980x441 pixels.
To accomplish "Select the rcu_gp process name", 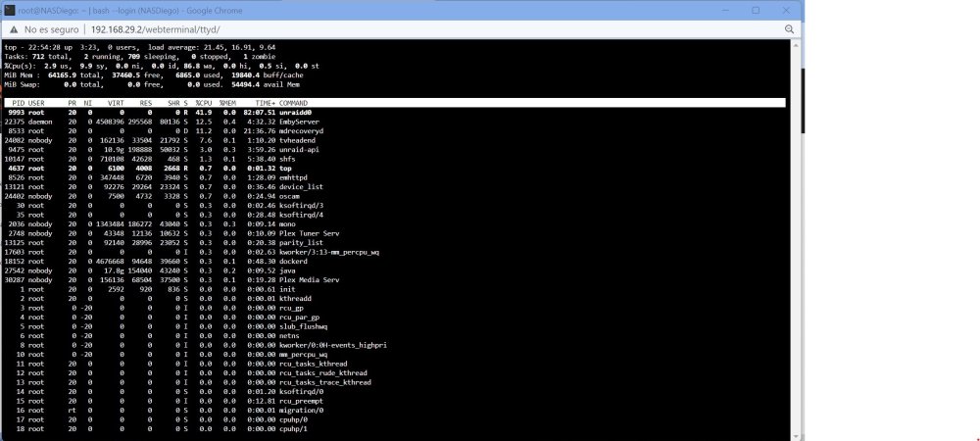I will [x=291, y=308].
